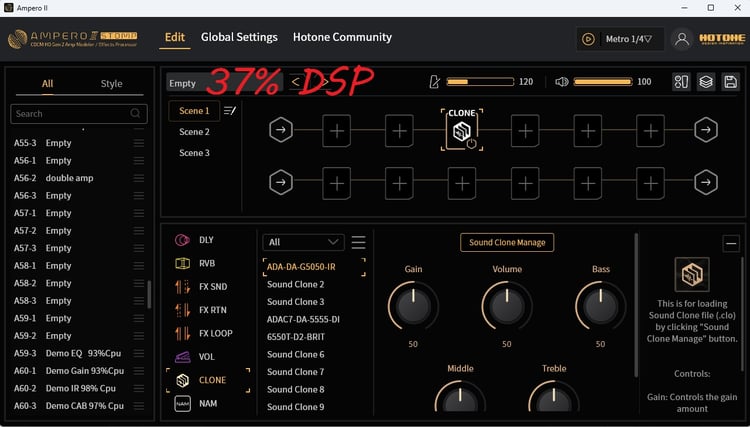
Task: Toggle the CLONE block power button
Action: click(472, 144)
